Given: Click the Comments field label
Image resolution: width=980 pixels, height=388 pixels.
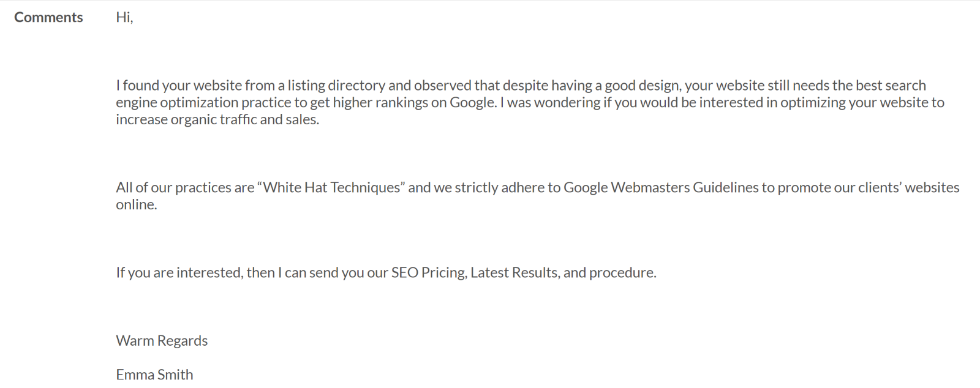Looking at the screenshot, I should (48, 17).
